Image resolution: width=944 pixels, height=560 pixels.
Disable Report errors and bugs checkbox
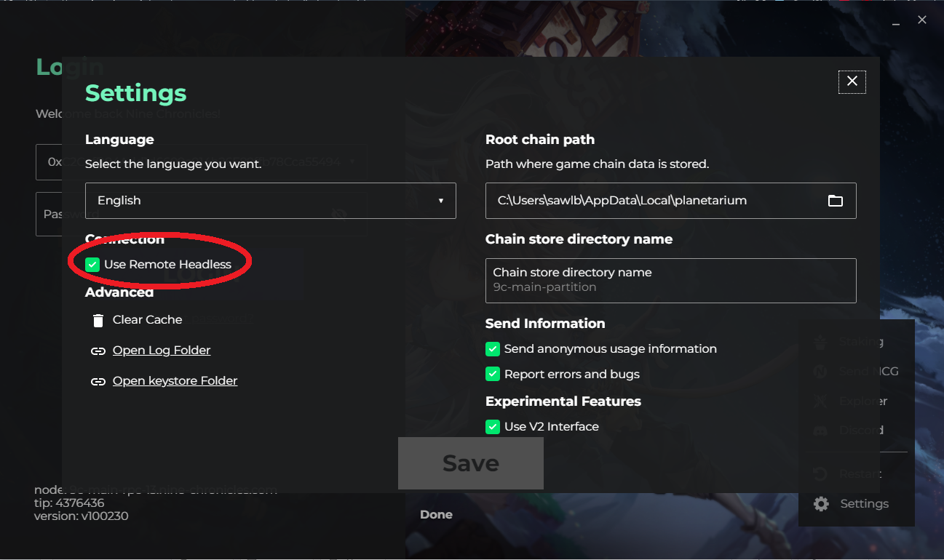(x=493, y=375)
